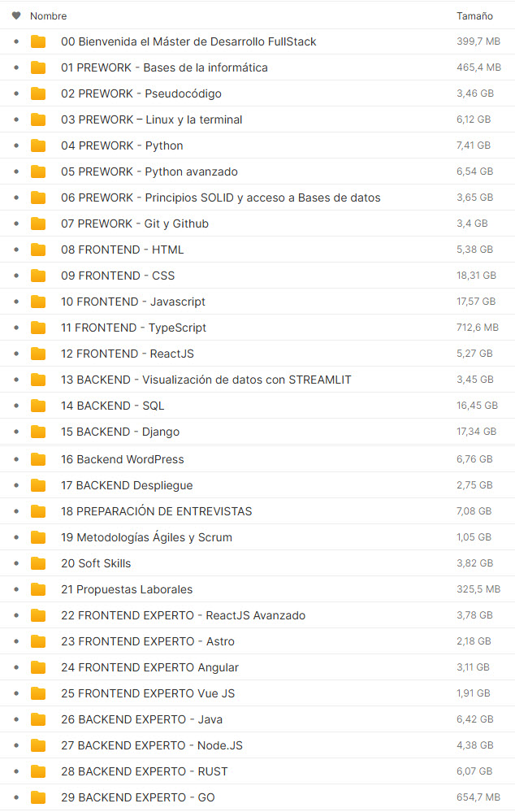The height and width of the screenshot is (812, 515).
Task: Click folder icon for 28 BACKEND EXPERTO RUST
Action: point(38,771)
